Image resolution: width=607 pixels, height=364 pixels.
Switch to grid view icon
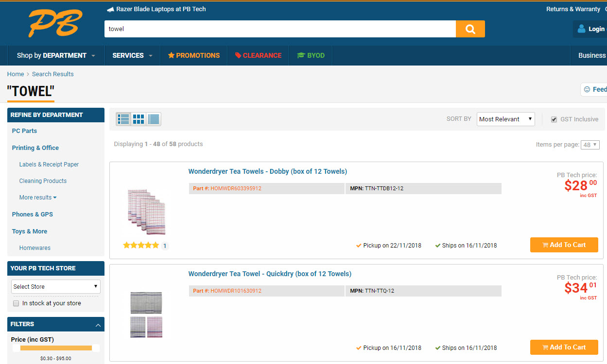[139, 119]
